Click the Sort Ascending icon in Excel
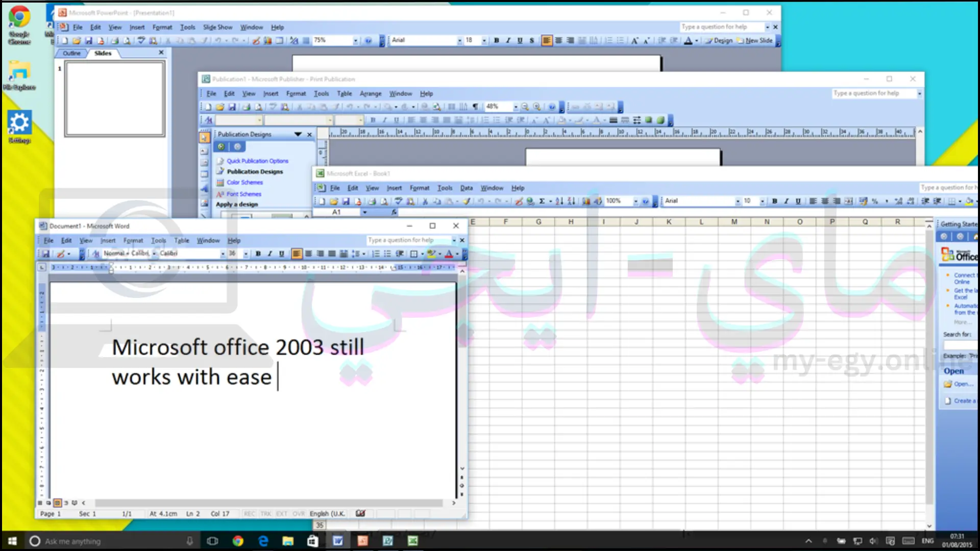980x551 pixels. point(559,201)
